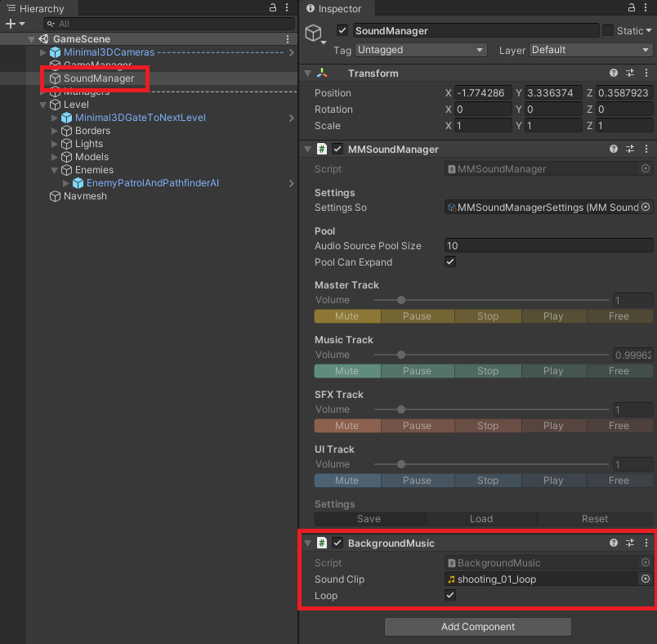Mute the Master Track
The width and height of the screenshot is (657, 644).
347,316
